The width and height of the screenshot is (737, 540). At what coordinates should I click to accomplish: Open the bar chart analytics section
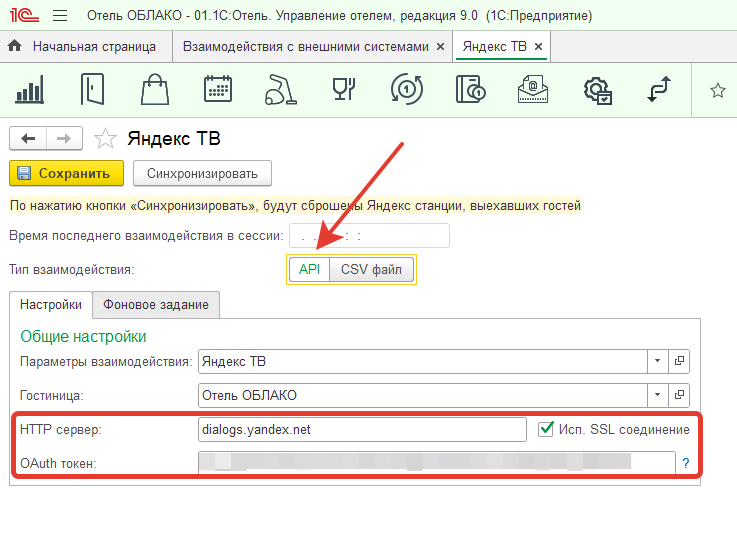(x=30, y=89)
